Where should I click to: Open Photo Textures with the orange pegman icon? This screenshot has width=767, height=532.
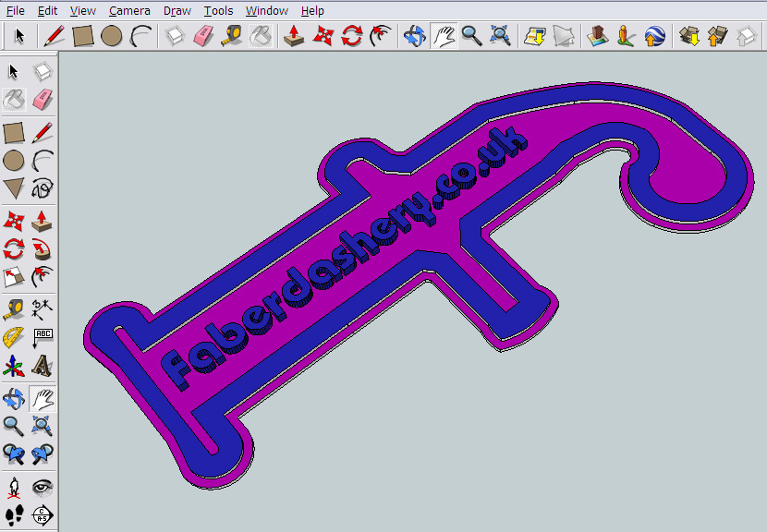(x=626, y=36)
